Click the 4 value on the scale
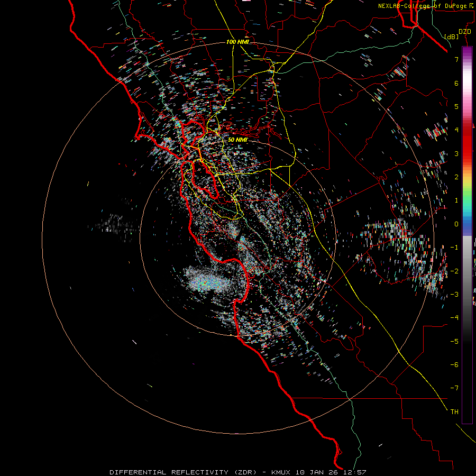476x476 pixels. coord(456,130)
